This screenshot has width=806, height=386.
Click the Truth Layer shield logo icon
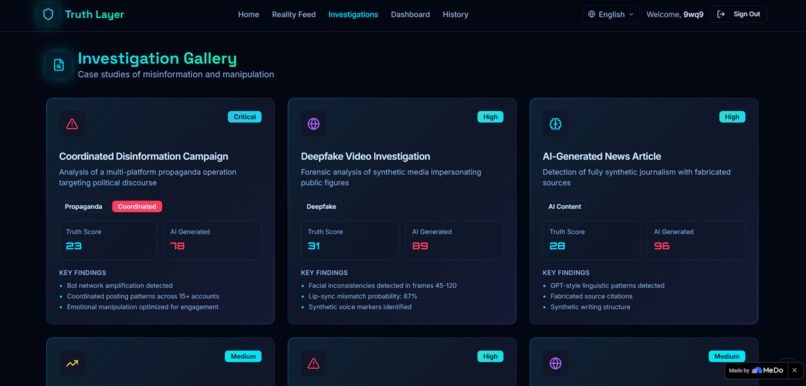(48, 14)
